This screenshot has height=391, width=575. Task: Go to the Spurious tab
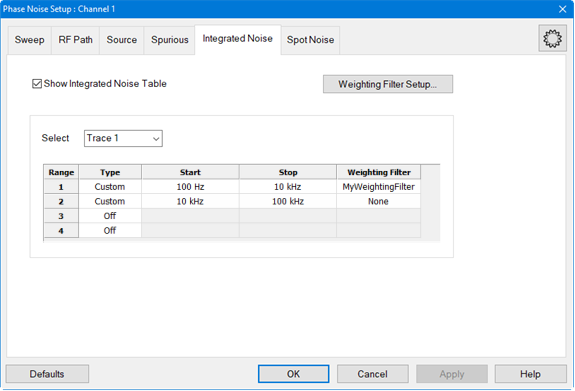(169, 40)
